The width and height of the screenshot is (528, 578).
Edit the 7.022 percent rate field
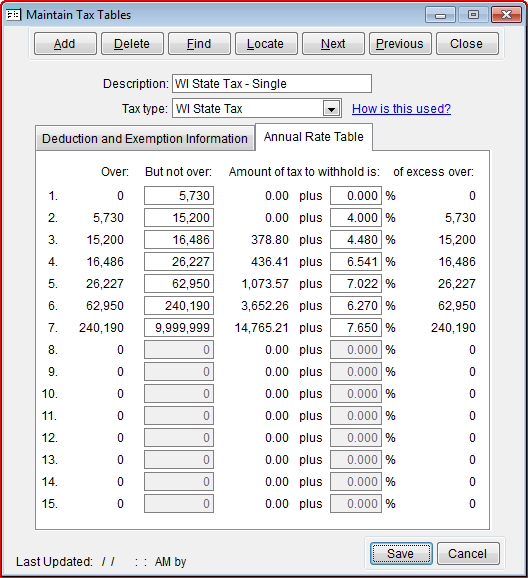point(355,283)
